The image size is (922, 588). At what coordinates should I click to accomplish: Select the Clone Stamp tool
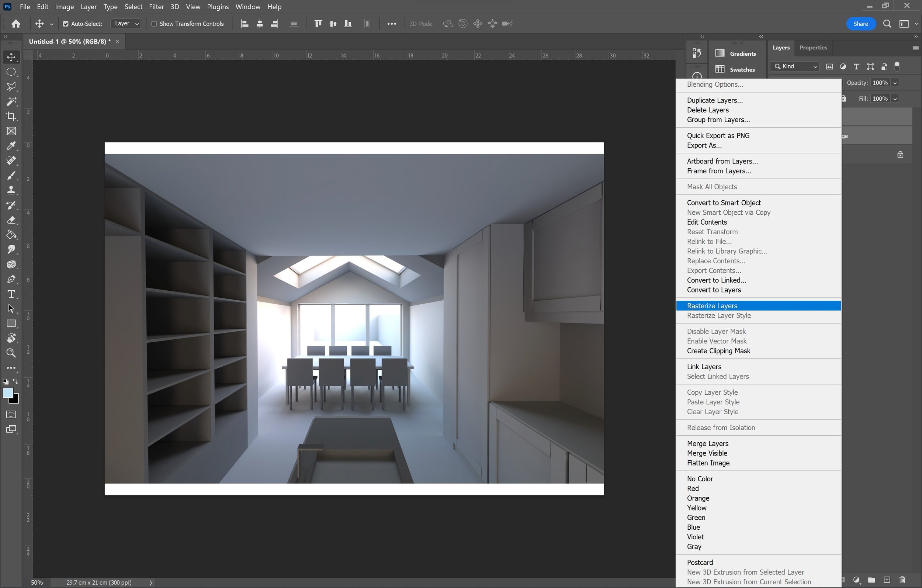coord(11,190)
